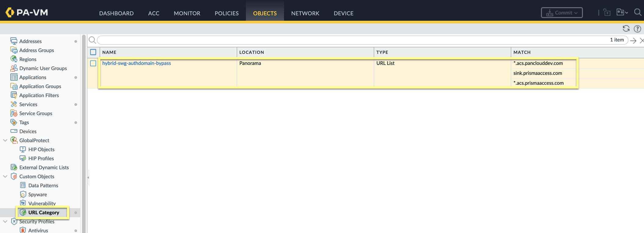Click the sidebar vertical scrollbar
The image size is (644, 233).
84,133
